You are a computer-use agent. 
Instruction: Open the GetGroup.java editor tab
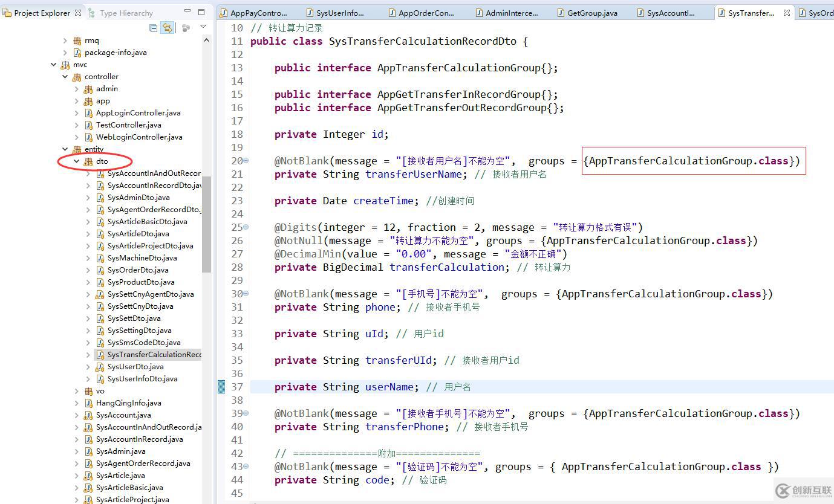pyautogui.click(x=591, y=13)
